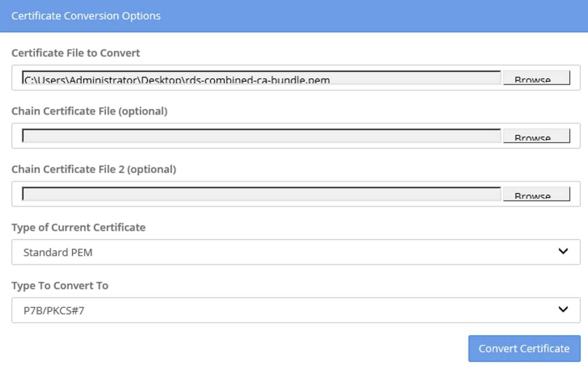Screen dimensions: 588x383
Task: Click the empty Chain Certificate File 2 path field
Action: [x=261, y=194]
